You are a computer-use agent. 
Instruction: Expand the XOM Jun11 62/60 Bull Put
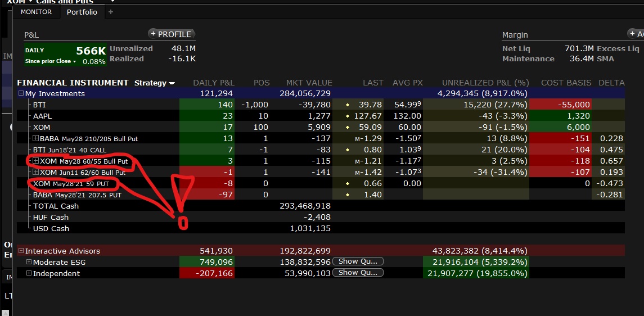coord(36,172)
